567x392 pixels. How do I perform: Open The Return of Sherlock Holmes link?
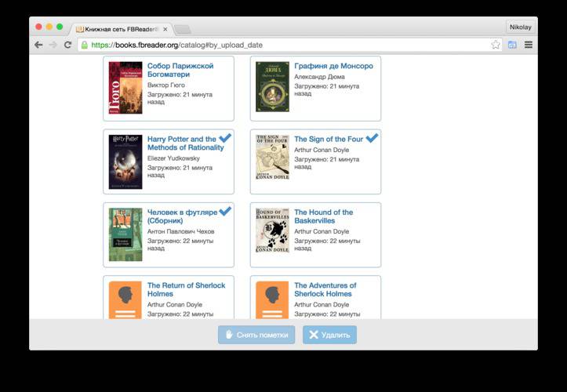click(x=186, y=289)
